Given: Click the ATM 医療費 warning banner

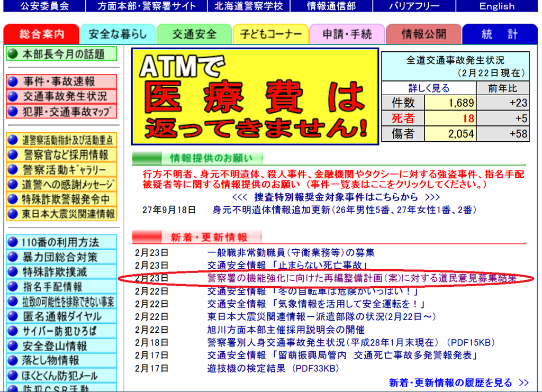Looking at the screenshot, I should click(x=255, y=97).
